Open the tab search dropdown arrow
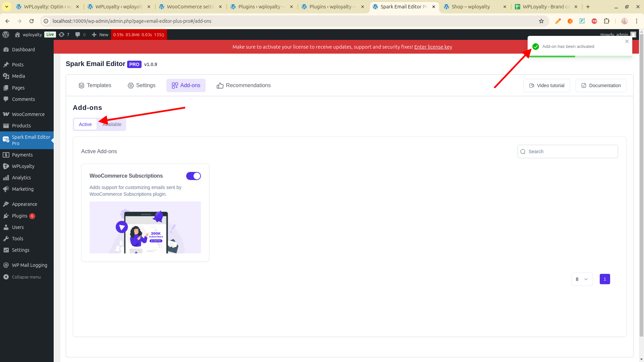Screen dimensions: 644x362 pyautogui.click(x=7, y=7)
